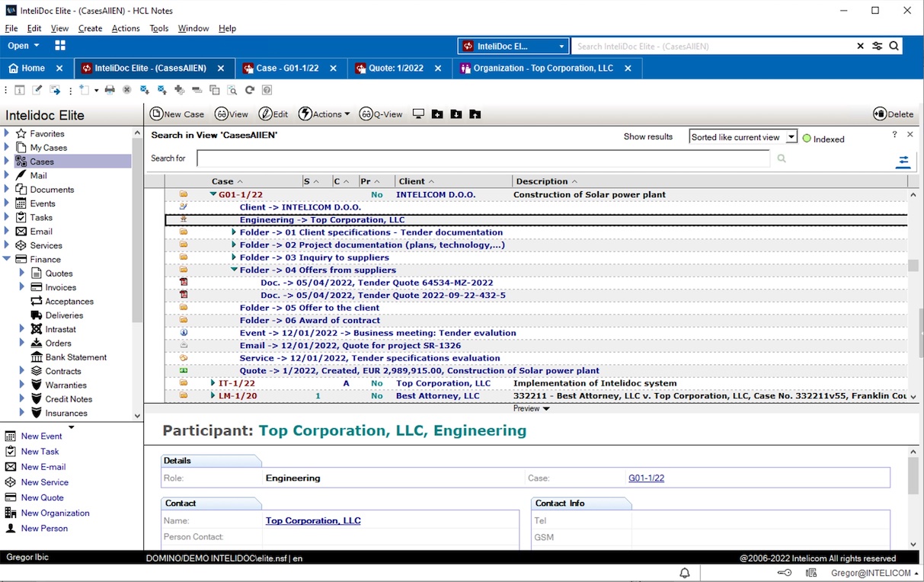Click the help question mark in search panel
Viewport: 924px width, 582px height.
[895, 135]
